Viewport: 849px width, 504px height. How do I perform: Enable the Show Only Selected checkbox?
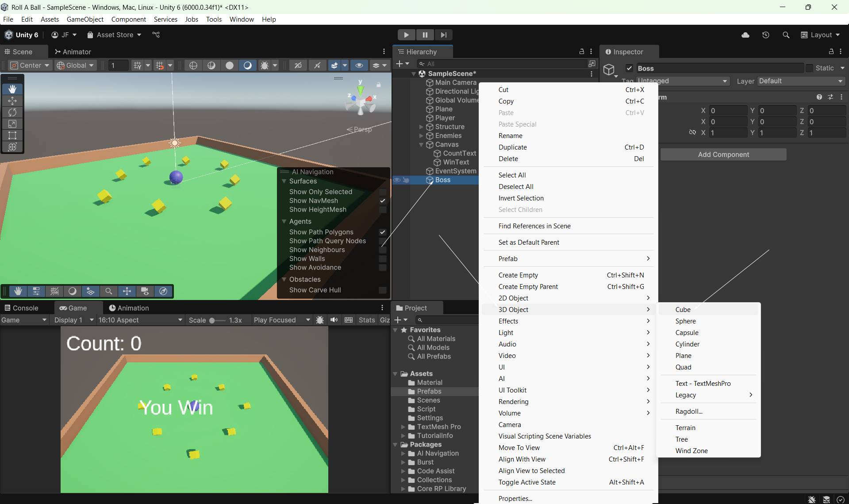(x=383, y=192)
